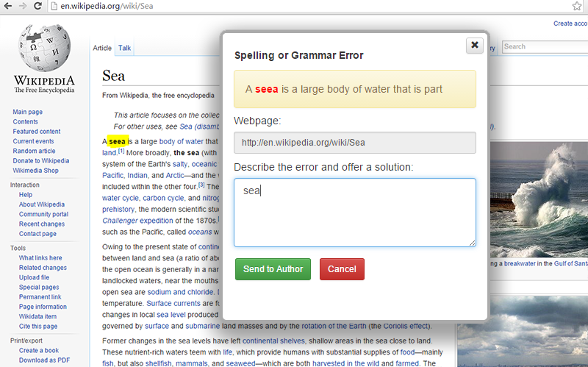The image size is (588, 367).
Task: Collapse the Interaction sidebar section
Action: coord(25,185)
